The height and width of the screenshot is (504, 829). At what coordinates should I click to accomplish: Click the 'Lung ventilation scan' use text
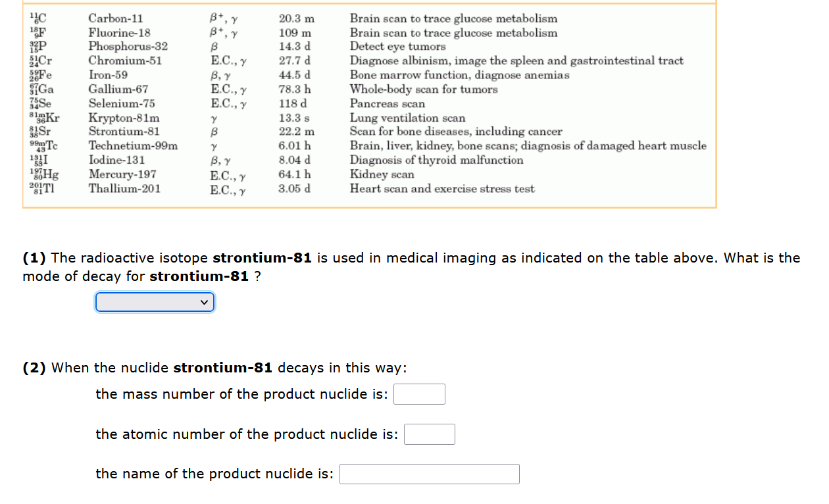pos(407,118)
